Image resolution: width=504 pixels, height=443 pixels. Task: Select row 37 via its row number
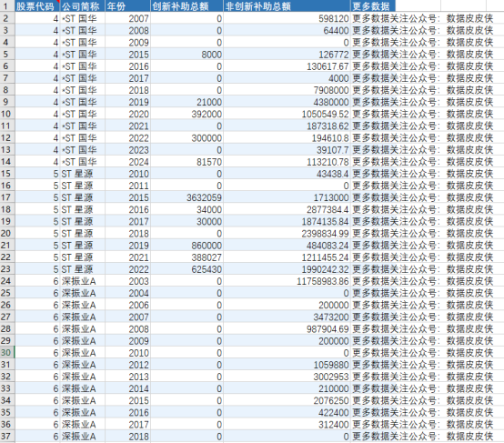coord(7,437)
